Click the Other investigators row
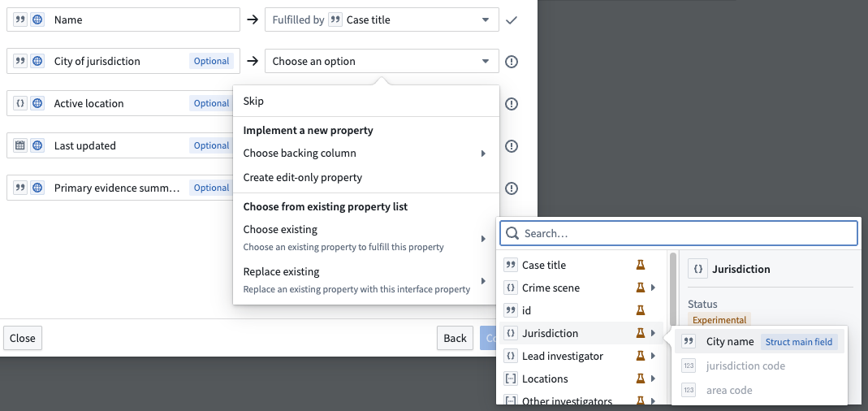The height and width of the screenshot is (411, 868). coord(583,401)
